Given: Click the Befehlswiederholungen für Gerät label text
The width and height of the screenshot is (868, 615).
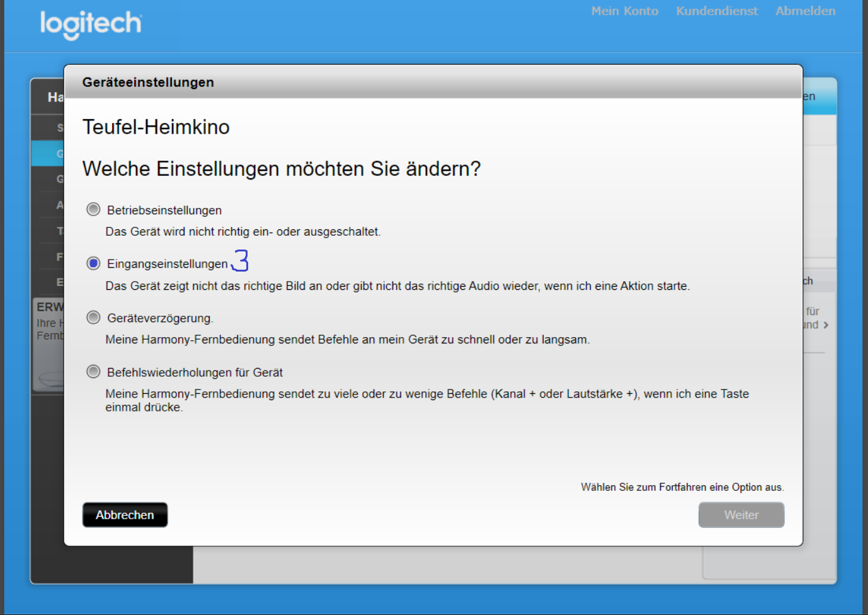Looking at the screenshot, I should click(x=195, y=373).
